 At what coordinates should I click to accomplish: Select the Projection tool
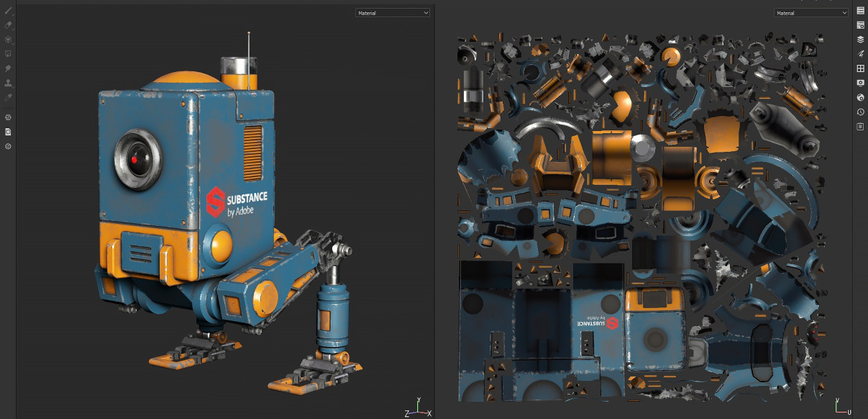pyautogui.click(x=9, y=40)
